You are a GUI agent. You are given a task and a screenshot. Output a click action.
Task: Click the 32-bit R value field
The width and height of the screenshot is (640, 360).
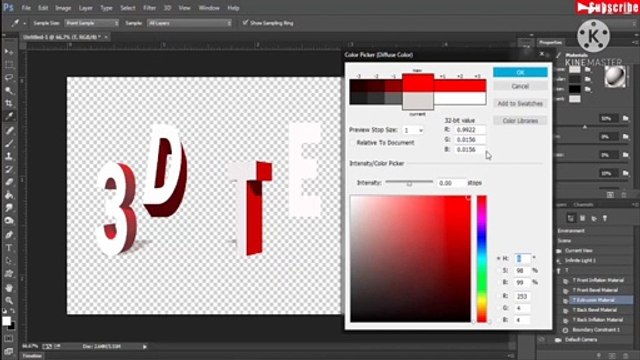pyautogui.click(x=470, y=130)
